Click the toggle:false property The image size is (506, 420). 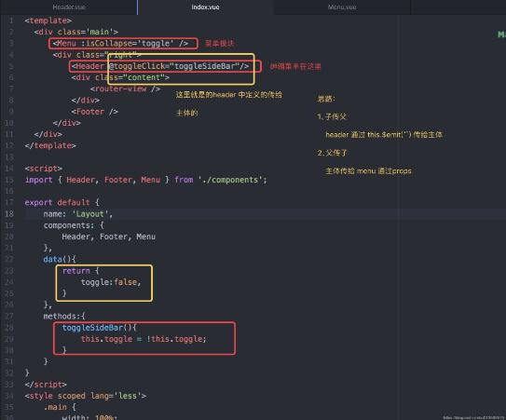point(111,282)
